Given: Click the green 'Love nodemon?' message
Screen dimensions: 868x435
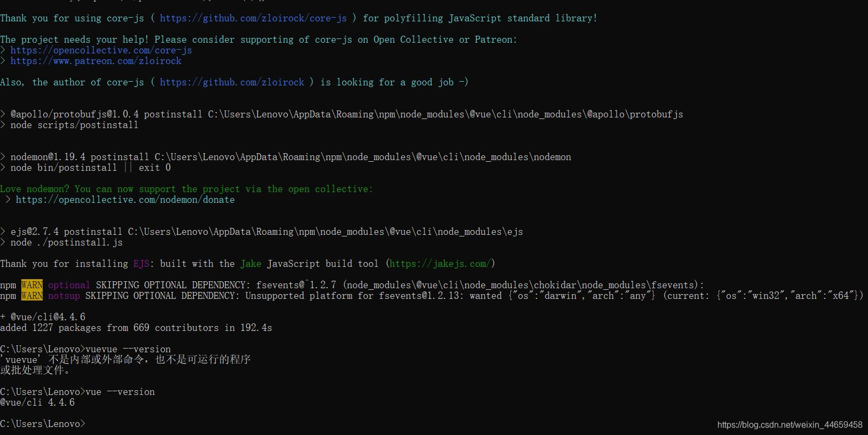Looking at the screenshot, I should 186,189.
